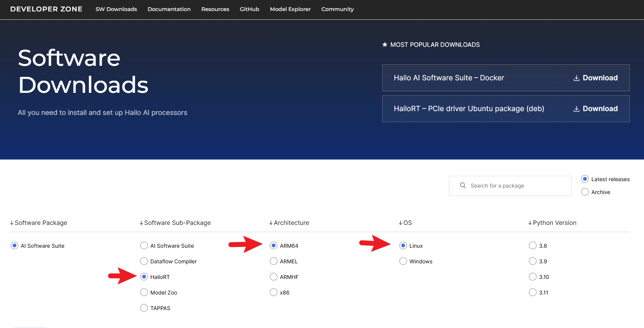Choose AI Software Suite sub-package option
Image resolution: width=644 pixels, height=328 pixels.
(x=144, y=245)
